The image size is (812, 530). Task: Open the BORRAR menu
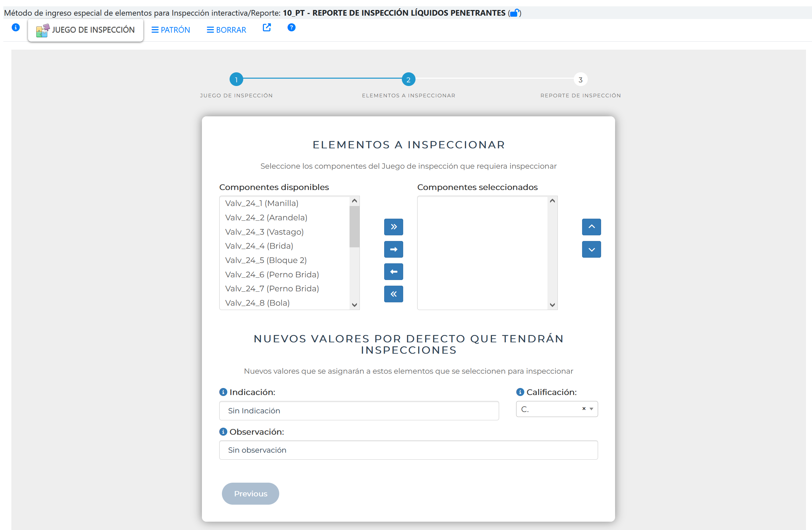pos(226,30)
